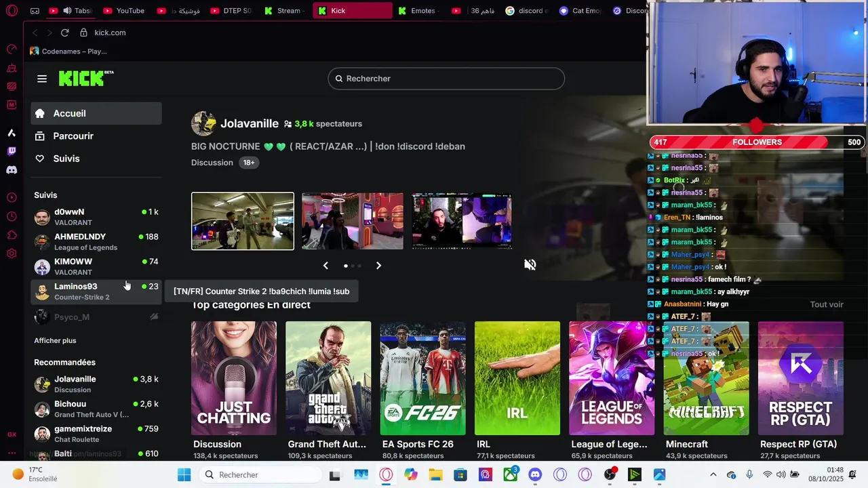Open Codenames bookmark in bookmarks bar
Viewport: 868px width, 488px height.
[x=68, y=52]
